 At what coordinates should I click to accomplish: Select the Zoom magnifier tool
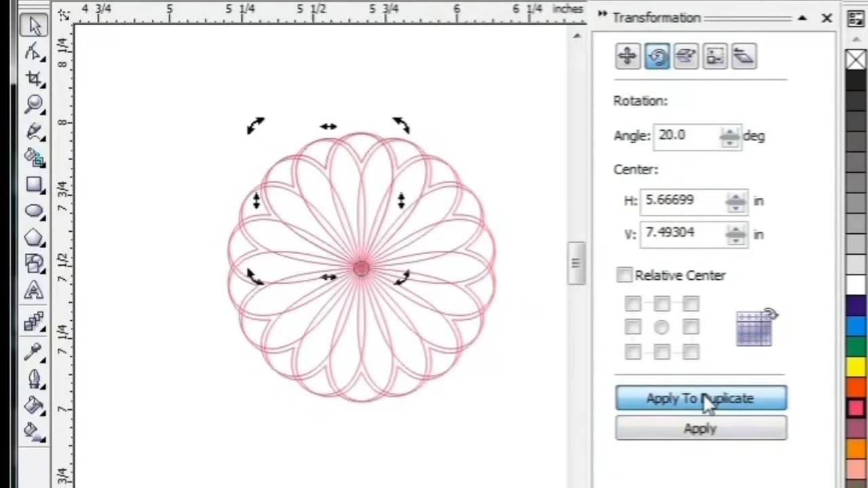[34, 104]
